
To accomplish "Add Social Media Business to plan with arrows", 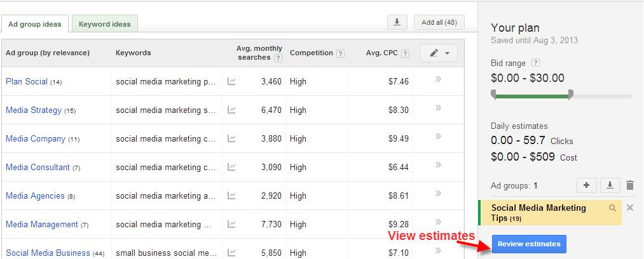I will (438, 250).
